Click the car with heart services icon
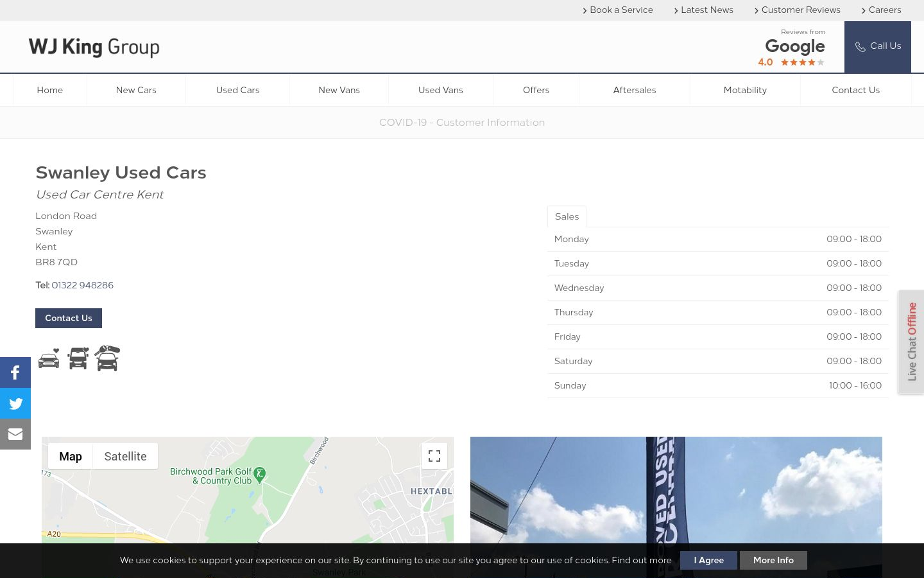 click(49, 358)
